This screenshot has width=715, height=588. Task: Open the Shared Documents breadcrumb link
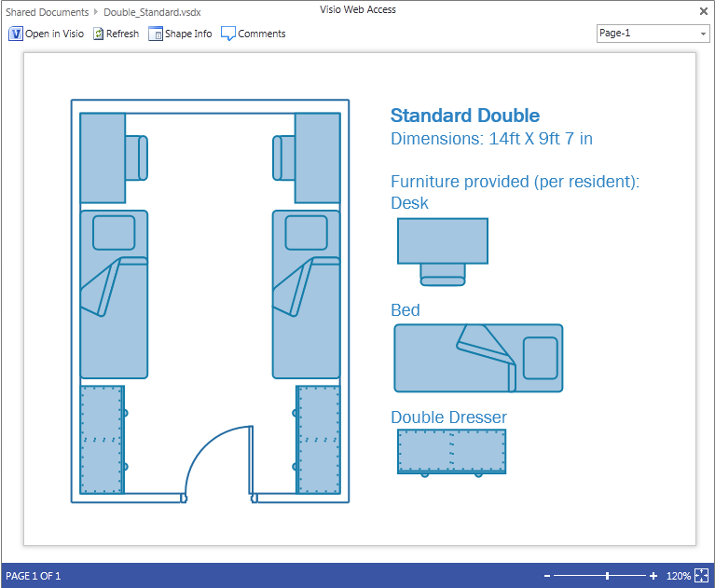point(47,12)
